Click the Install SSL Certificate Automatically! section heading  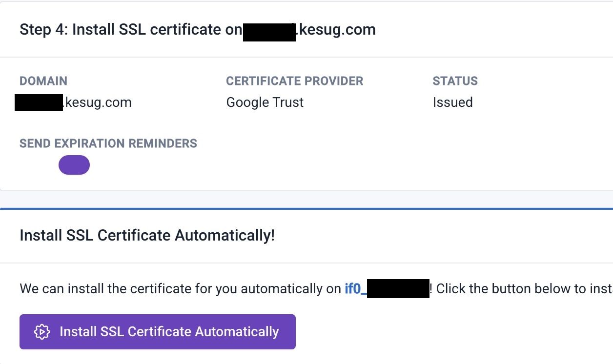[x=147, y=236]
